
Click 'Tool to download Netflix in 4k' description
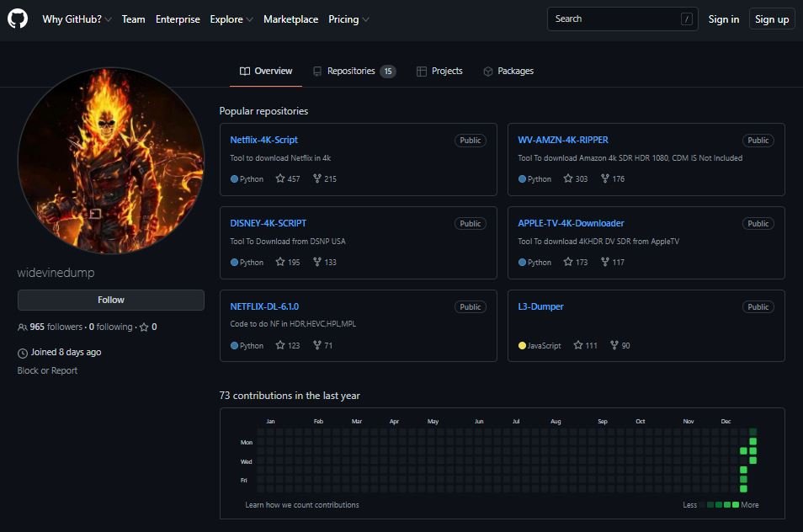(x=280, y=158)
